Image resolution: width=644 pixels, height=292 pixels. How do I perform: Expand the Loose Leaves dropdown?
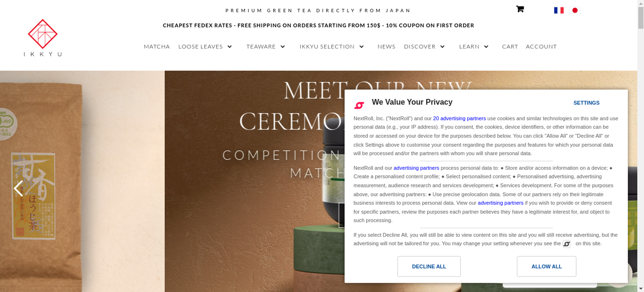(230, 47)
